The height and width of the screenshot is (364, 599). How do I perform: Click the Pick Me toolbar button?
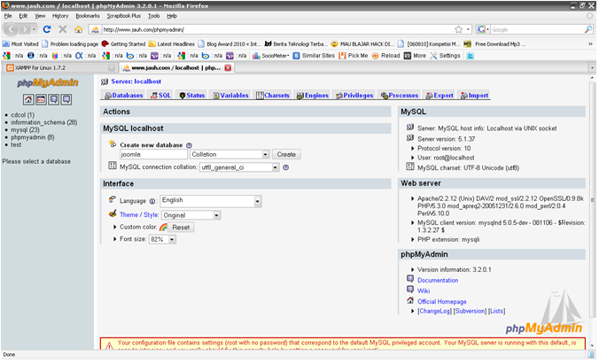tap(354, 56)
